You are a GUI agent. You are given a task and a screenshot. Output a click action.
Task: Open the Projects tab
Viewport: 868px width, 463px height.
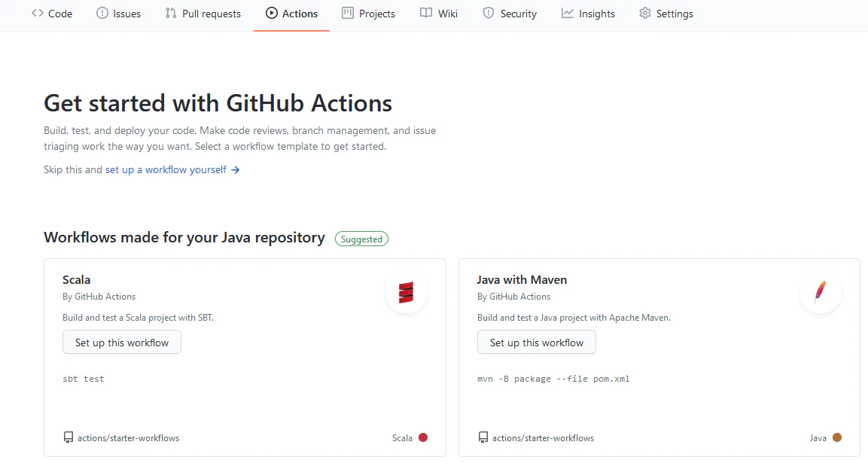(368, 14)
